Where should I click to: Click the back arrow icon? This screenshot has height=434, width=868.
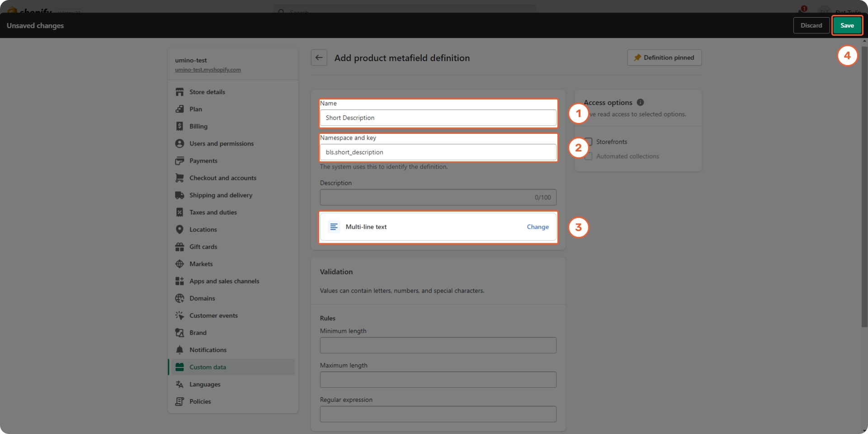tap(319, 57)
